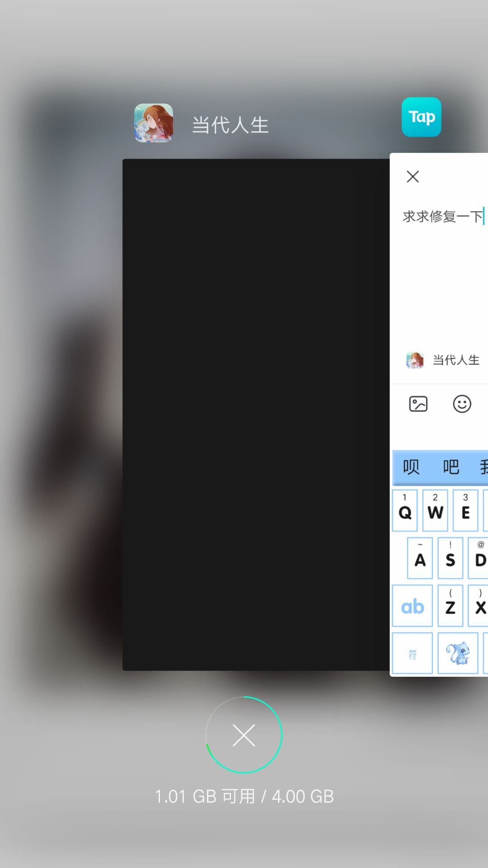
Task: Open the dark 当代人生 app preview card
Action: [x=256, y=415]
